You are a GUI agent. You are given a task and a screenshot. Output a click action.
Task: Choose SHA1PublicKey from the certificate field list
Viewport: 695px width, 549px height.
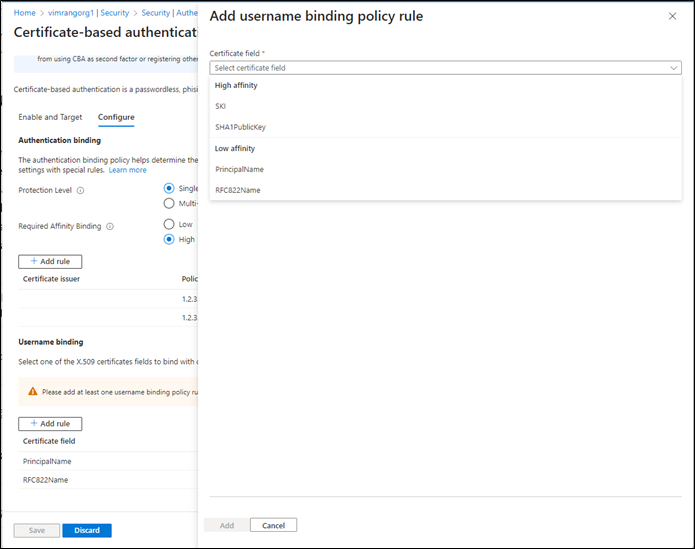(x=445, y=127)
